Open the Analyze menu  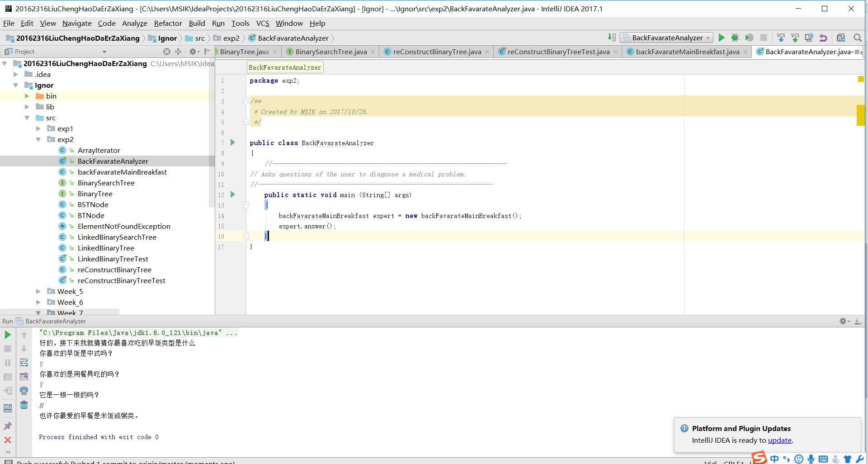tap(134, 23)
